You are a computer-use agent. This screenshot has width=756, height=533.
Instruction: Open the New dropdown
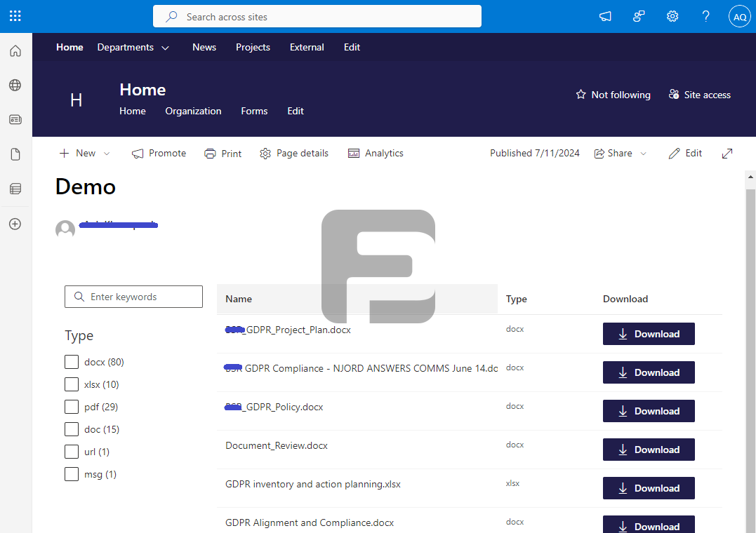pyautogui.click(x=84, y=153)
